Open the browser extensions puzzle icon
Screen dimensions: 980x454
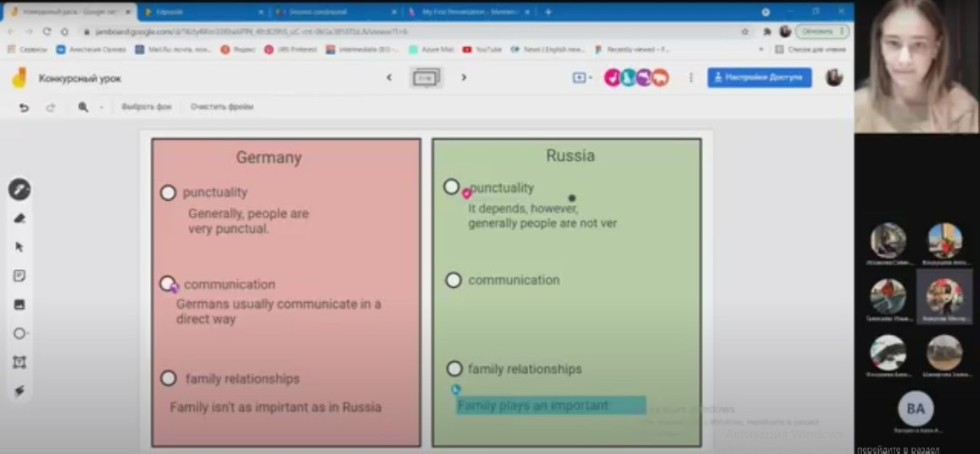(x=769, y=31)
